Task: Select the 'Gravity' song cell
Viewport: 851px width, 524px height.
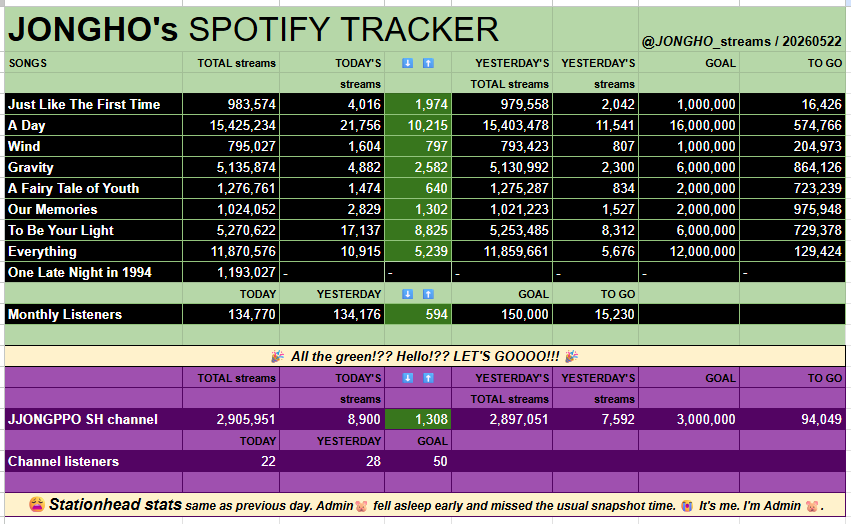Action: click(93, 167)
